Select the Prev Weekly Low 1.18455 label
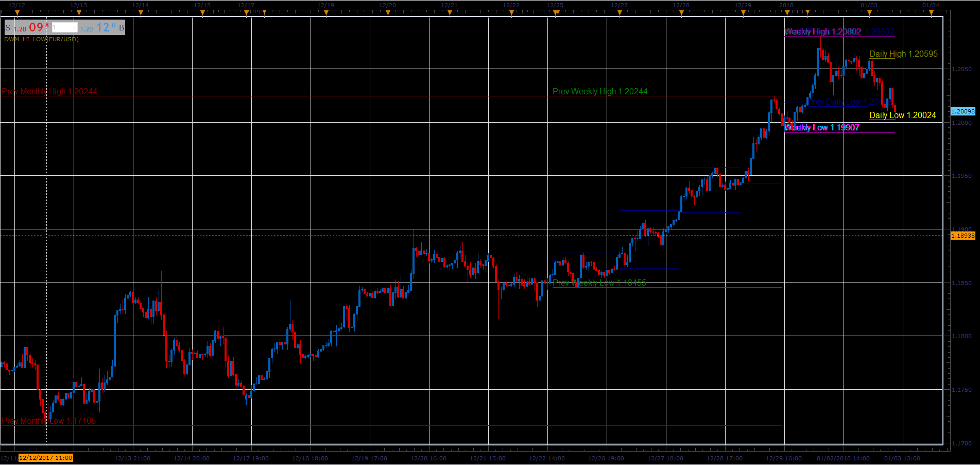The height and width of the screenshot is (465, 980). click(x=599, y=283)
